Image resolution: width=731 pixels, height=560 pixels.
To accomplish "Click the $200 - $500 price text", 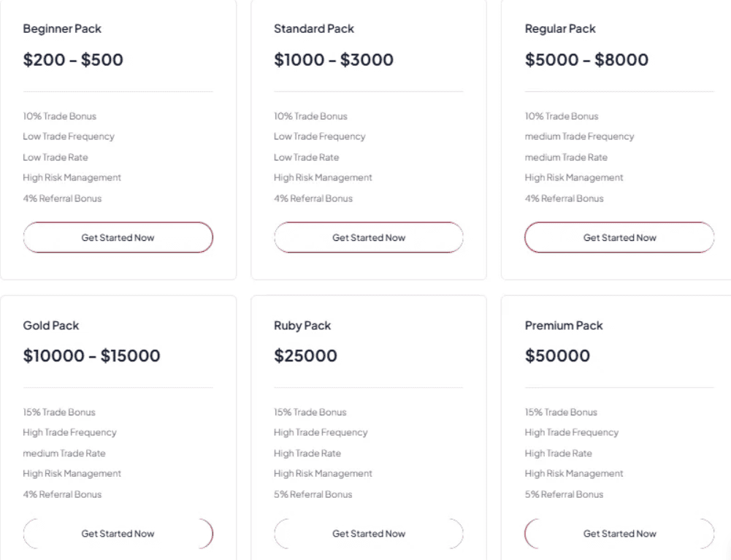I will (73, 60).
